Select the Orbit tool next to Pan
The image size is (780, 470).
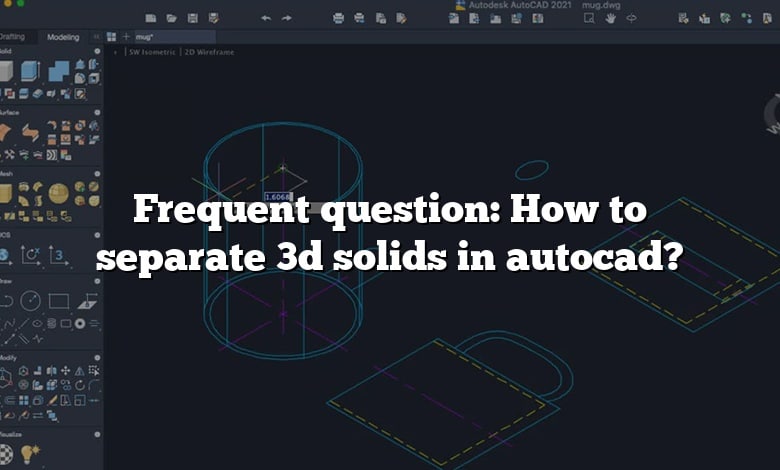click(631, 18)
